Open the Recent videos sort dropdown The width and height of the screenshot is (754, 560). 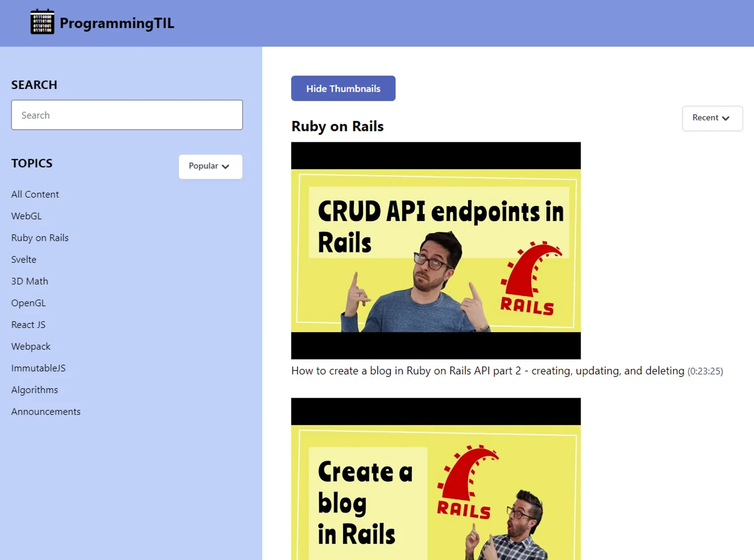pyautogui.click(x=712, y=118)
